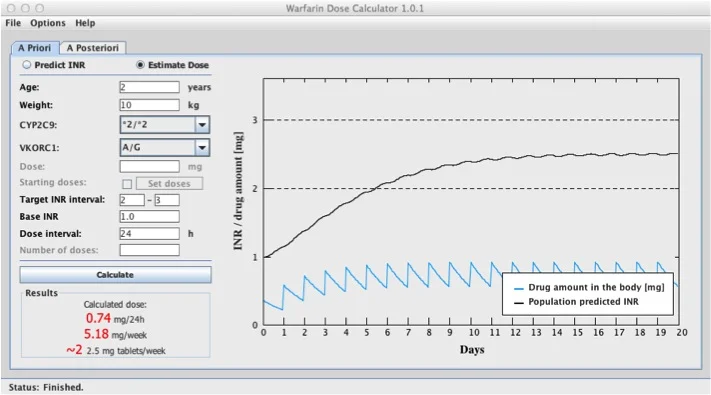Click the Population predicted INR legend text
The height and width of the screenshot is (395, 711).
[583, 302]
